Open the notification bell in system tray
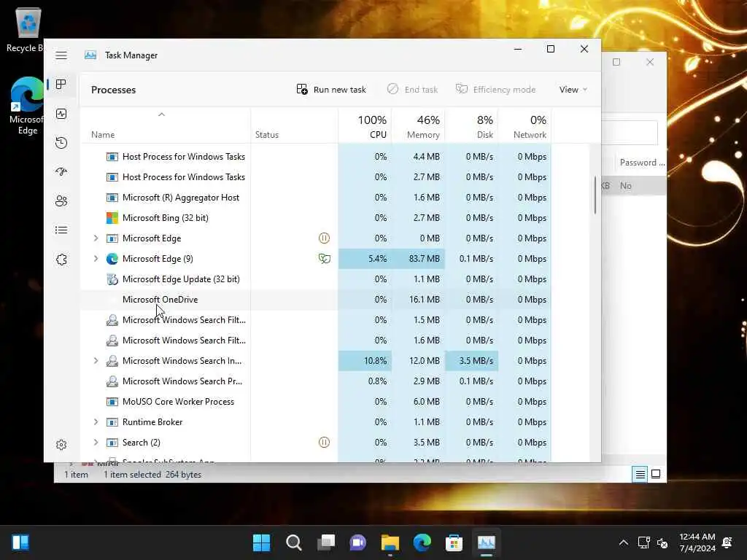Viewport: 747px width, 560px height. pyautogui.click(x=727, y=542)
